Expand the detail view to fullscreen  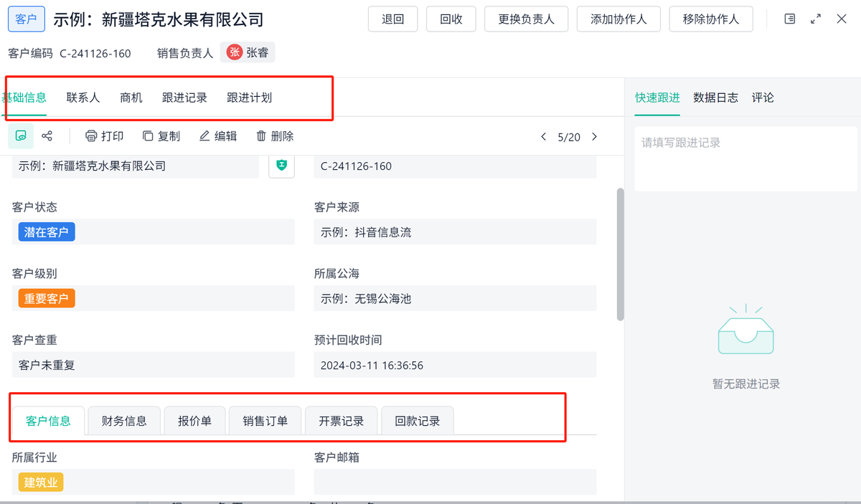pyautogui.click(x=816, y=19)
